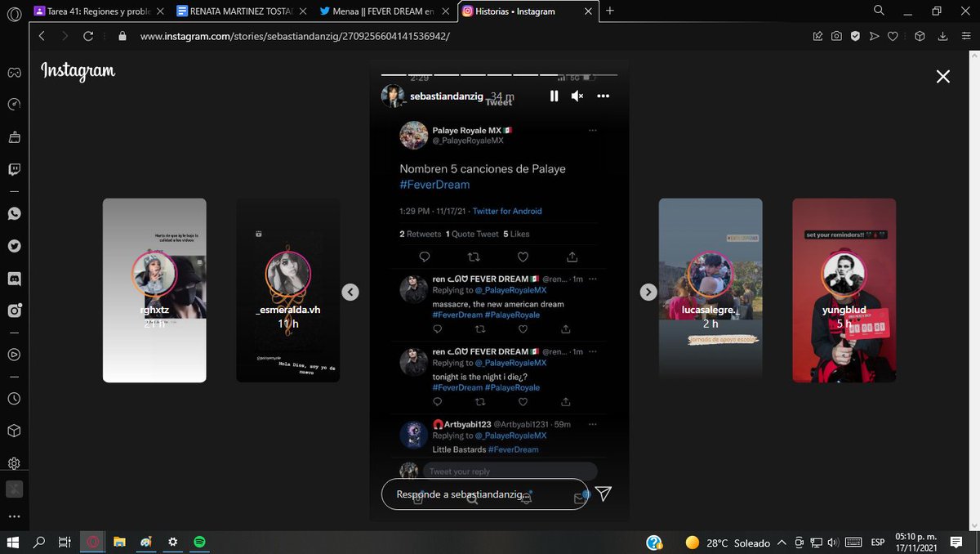
Task: Open the Easy Setup sliders menu
Action: [964, 36]
